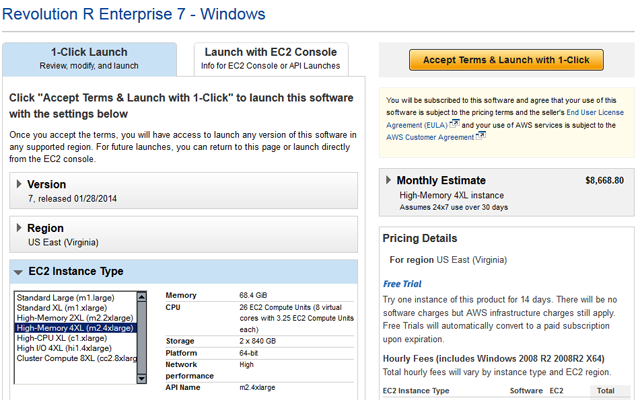
Task: Click the Pricing Details heading
Action: pyautogui.click(x=420, y=238)
